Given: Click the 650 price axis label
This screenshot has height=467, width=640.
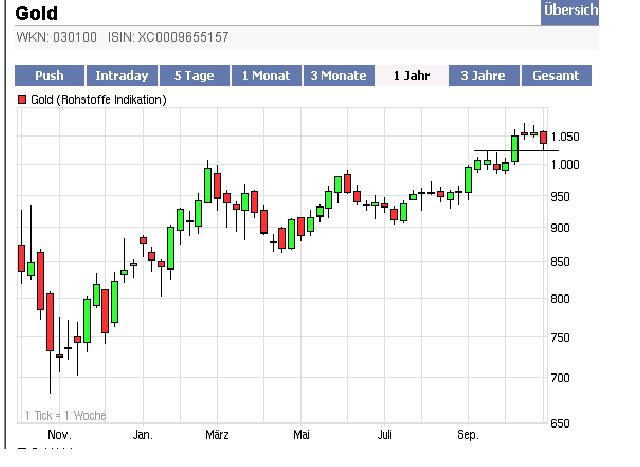Looking at the screenshot, I should tap(560, 423).
